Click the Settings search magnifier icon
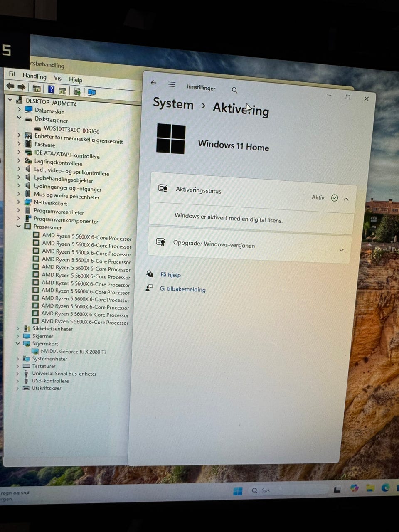The image size is (399, 532). 234,90
